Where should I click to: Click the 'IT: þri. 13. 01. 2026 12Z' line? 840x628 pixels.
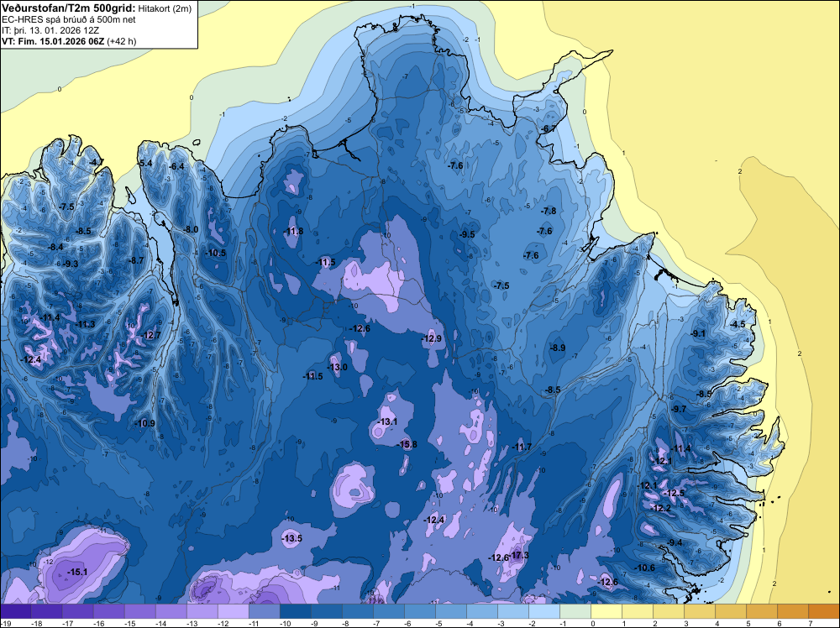pos(50,30)
